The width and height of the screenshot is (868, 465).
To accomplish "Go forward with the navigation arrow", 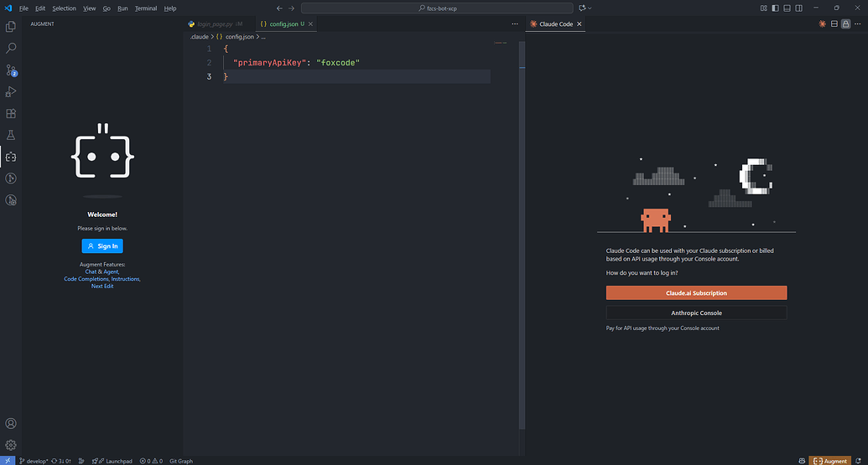I will pyautogui.click(x=292, y=8).
